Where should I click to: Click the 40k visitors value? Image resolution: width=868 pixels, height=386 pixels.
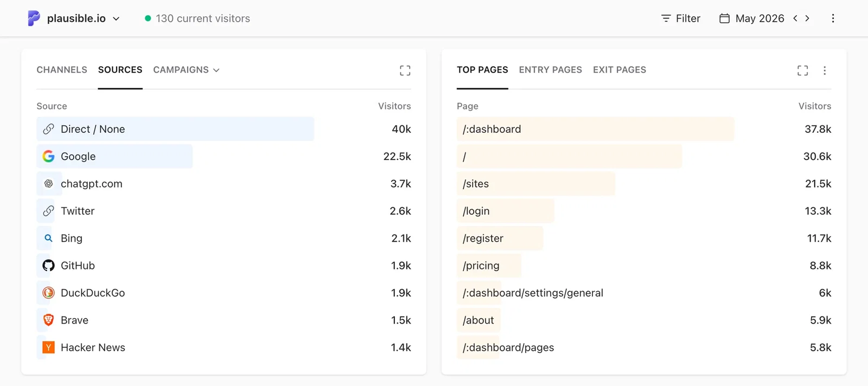[401, 129]
